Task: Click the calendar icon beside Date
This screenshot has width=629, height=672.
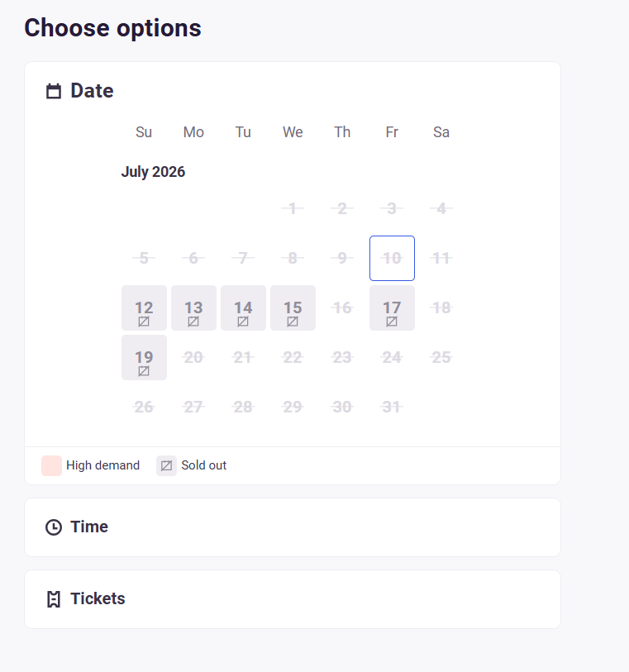Action: [54, 91]
